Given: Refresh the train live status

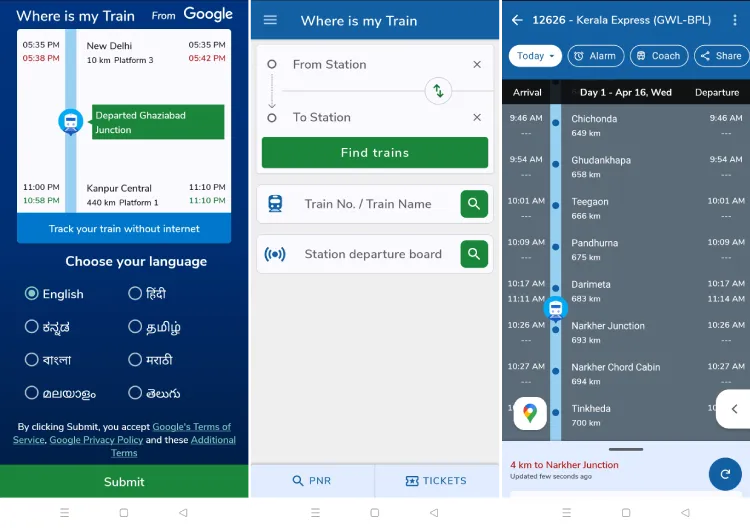Looking at the screenshot, I should pyautogui.click(x=725, y=473).
